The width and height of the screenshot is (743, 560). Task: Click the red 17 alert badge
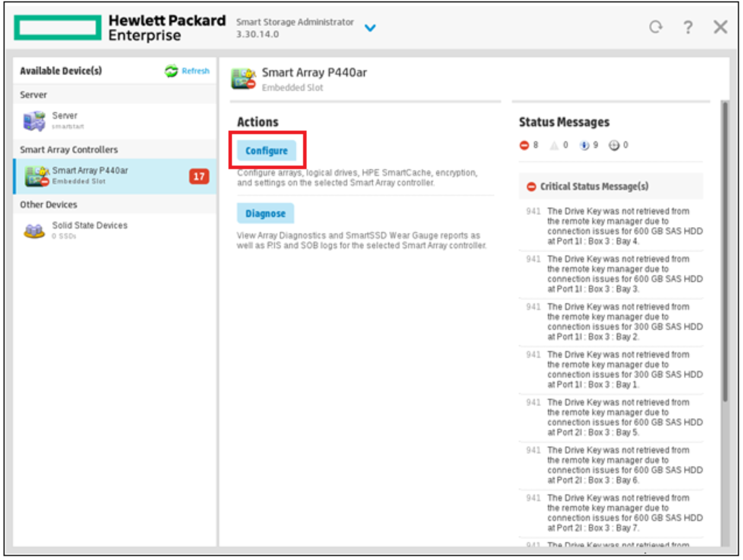(x=199, y=177)
